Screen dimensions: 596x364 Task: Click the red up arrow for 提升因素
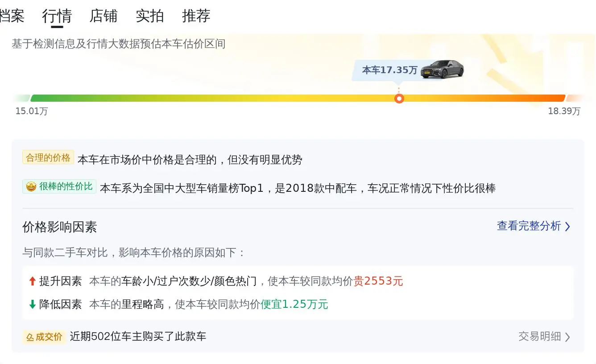32,281
